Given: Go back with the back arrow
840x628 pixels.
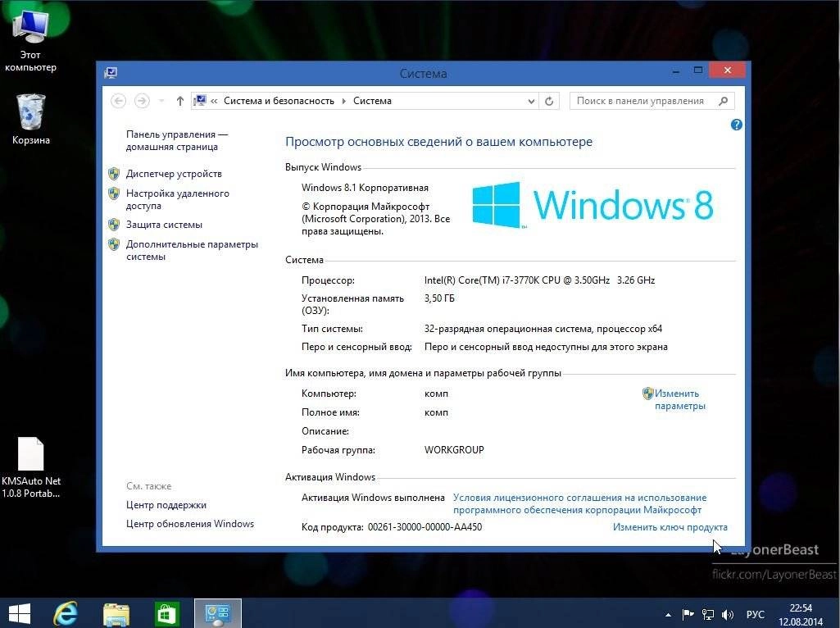Looking at the screenshot, I should coord(118,101).
